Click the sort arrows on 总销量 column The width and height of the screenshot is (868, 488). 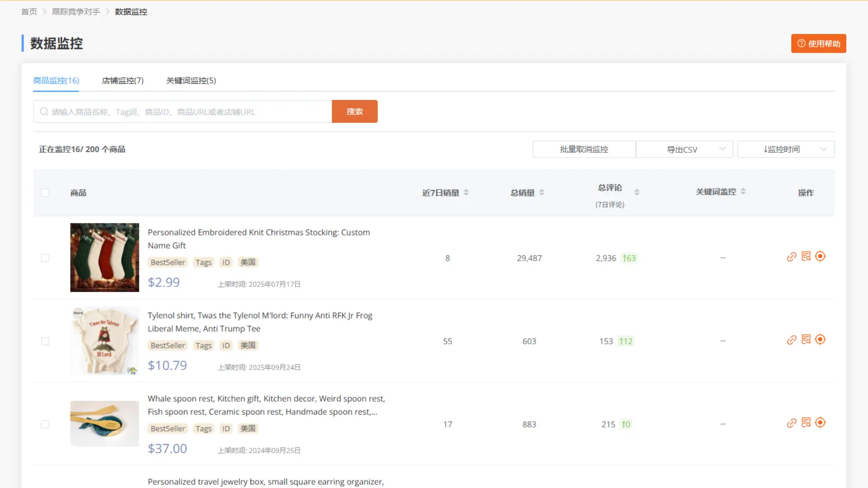pyautogui.click(x=542, y=192)
